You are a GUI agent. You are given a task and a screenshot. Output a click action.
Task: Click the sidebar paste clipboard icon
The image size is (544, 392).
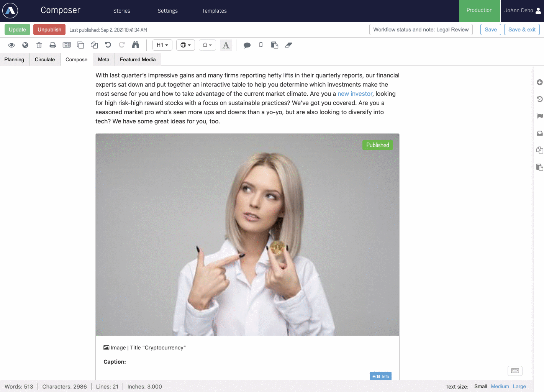pyautogui.click(x=540, y=167)
